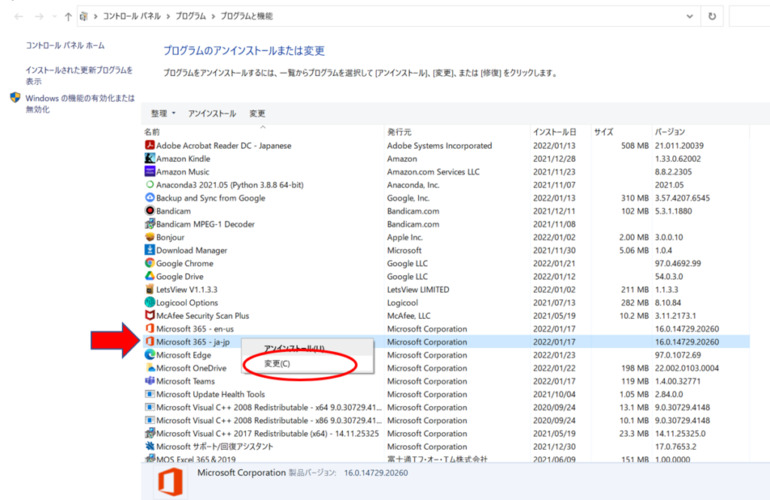Select the Microsoft Edge icon
The width and height of the screenshot is (770, 500).
pos(150,355)
